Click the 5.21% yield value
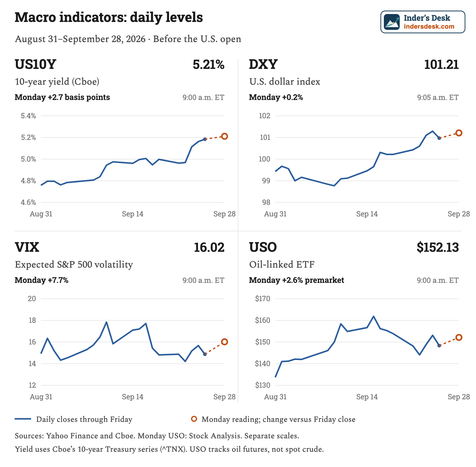Viewport: 476px width, 467px height. 209,65
